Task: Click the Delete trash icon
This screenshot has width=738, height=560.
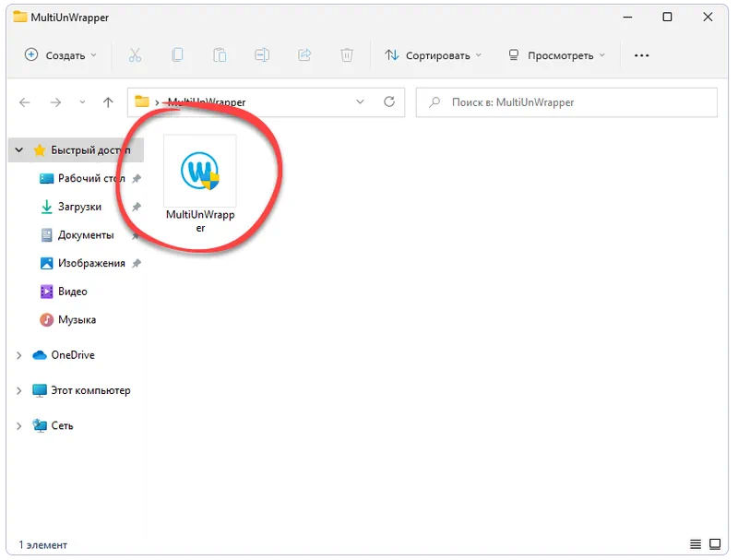Action: click(347, 55)
